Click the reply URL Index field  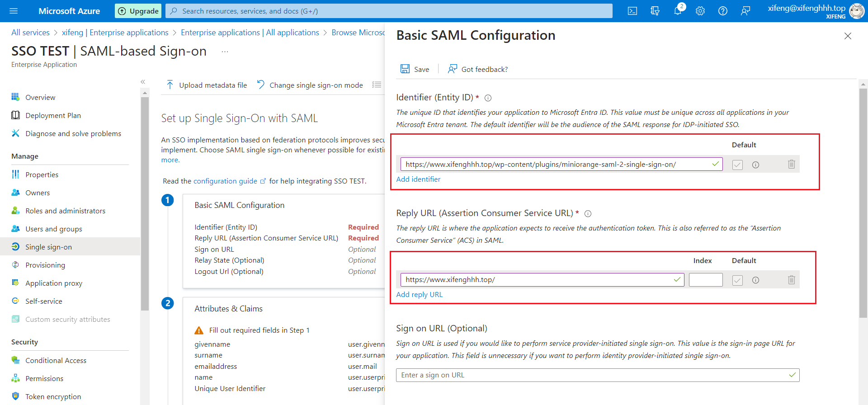coord(706,280)
